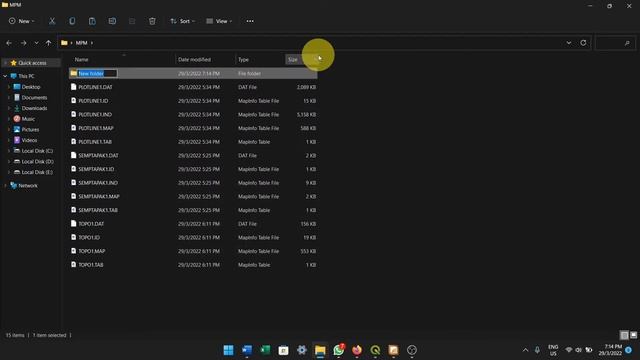Open Downloads in navigation pane

34,108
